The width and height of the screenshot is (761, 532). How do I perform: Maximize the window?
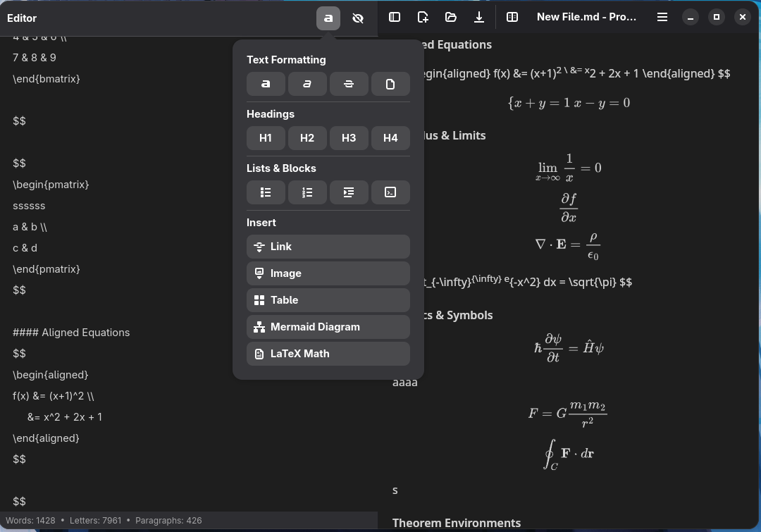click(717, 17)
